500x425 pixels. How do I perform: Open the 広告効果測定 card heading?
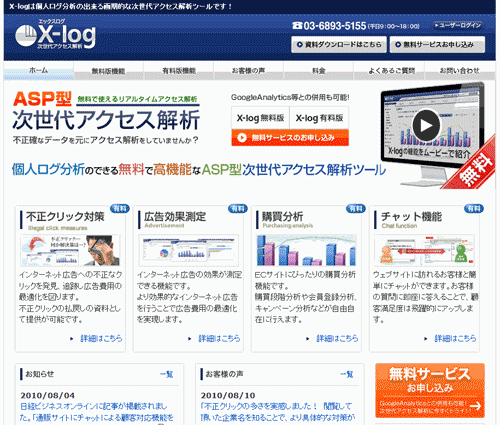click(175, 217)
